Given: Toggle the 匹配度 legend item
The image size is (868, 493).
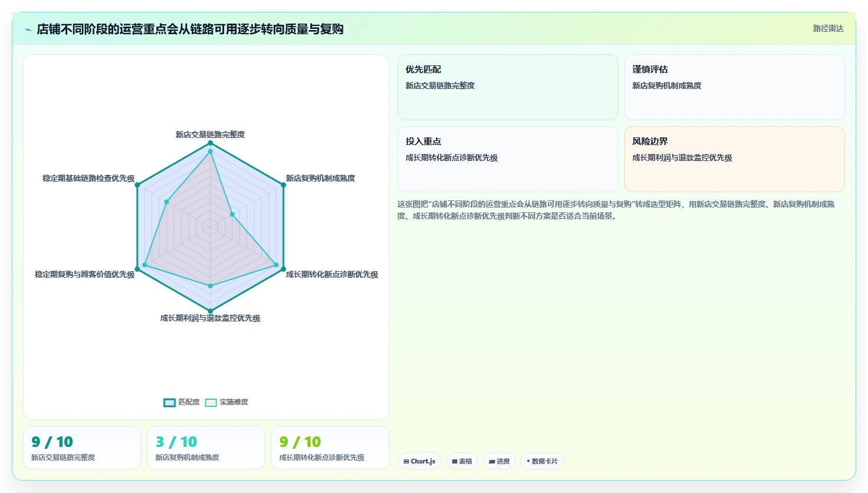Looking at the screenshot, I should click(182, 402).
